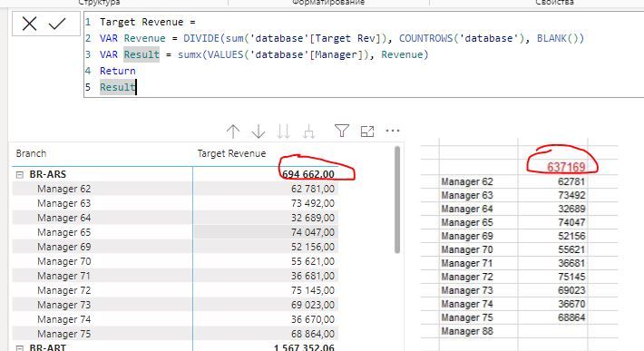644x351 pixels.
Task: Commit the formula with the checkmark icon
Action: click(57, 24)
